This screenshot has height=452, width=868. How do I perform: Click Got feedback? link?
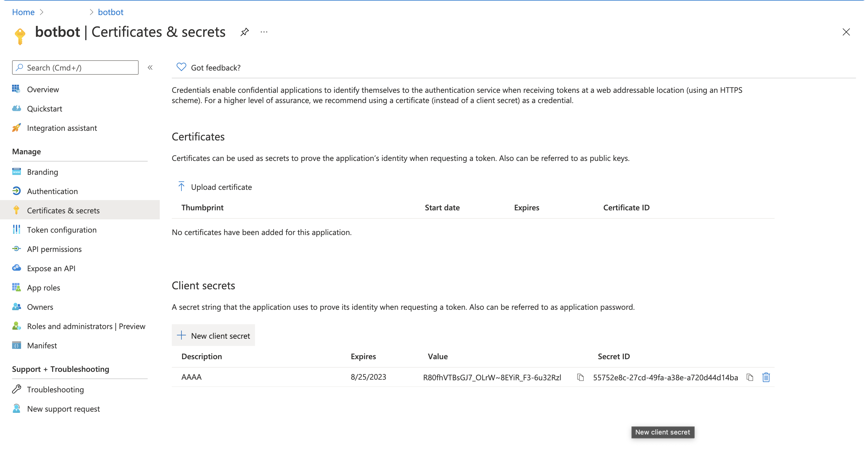216,68
